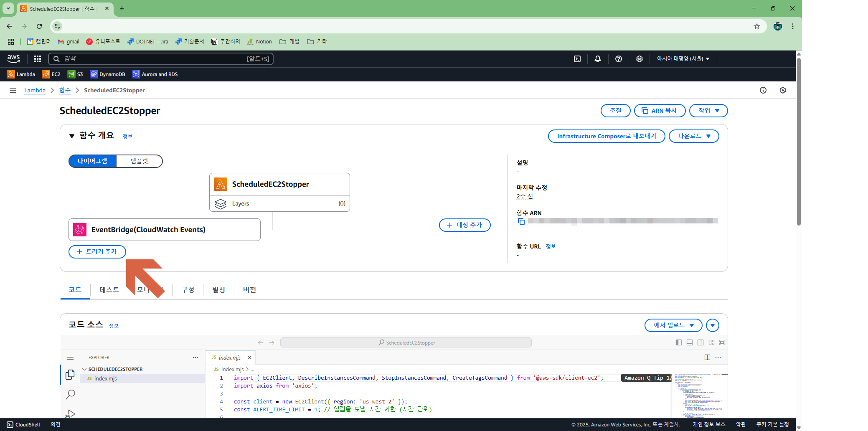The height and width of the screenshot is (431, 868).
Task: Open the round dropdown next to 에서 업로드
Action: coord(713,325)
